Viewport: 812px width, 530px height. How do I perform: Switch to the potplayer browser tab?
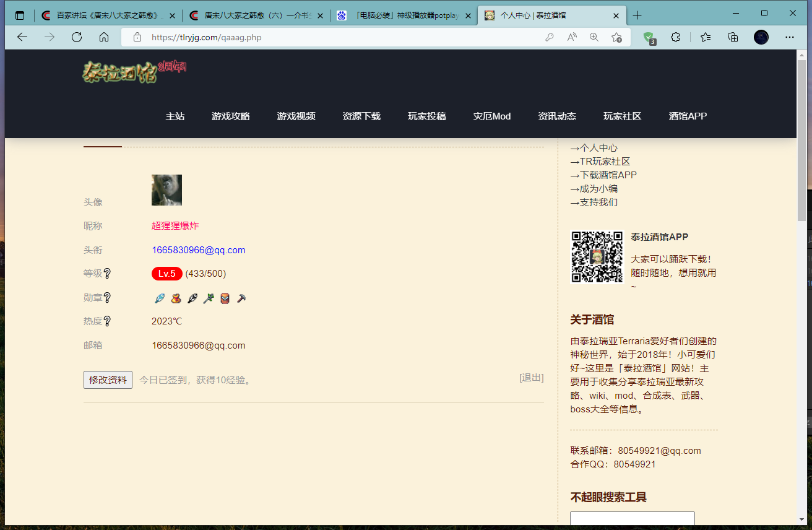point(405,15)
